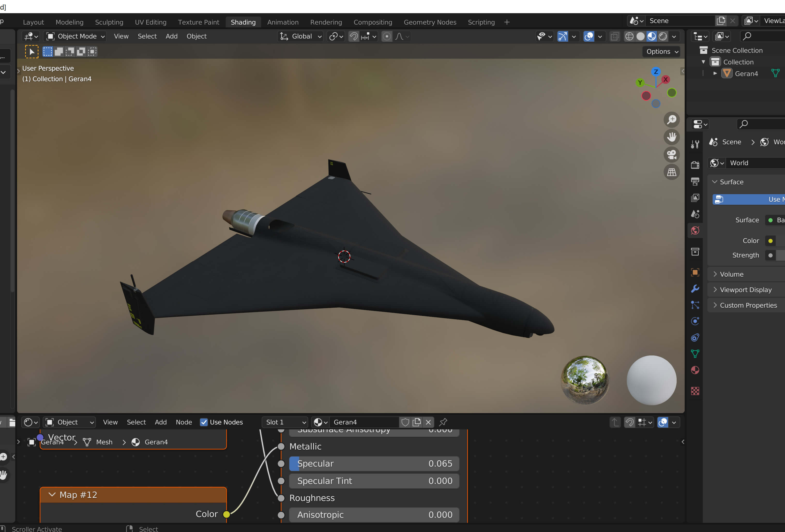Click the Anisotropic value slider
The height and width of the screenshot is (532, 785).
coord(374,515)
